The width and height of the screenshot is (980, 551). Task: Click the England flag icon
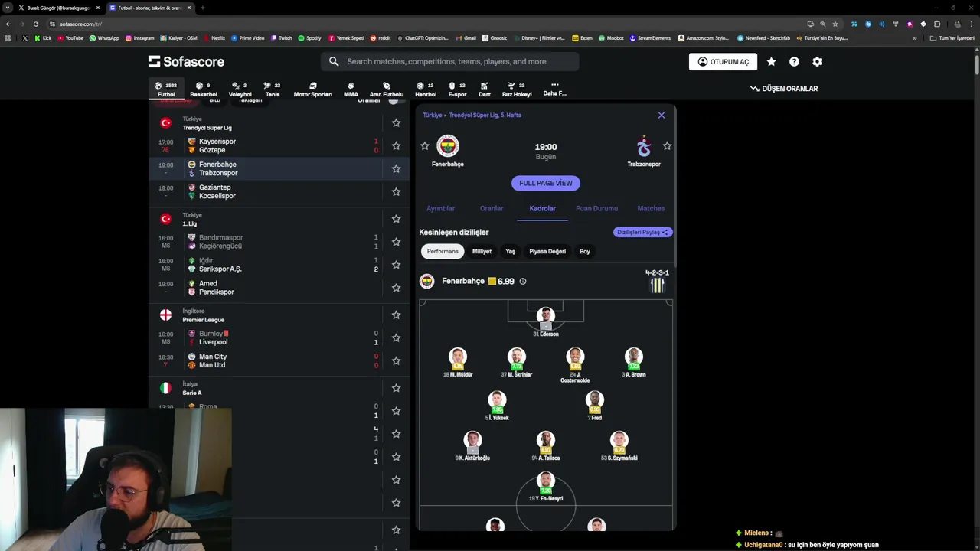pos(165,315)
